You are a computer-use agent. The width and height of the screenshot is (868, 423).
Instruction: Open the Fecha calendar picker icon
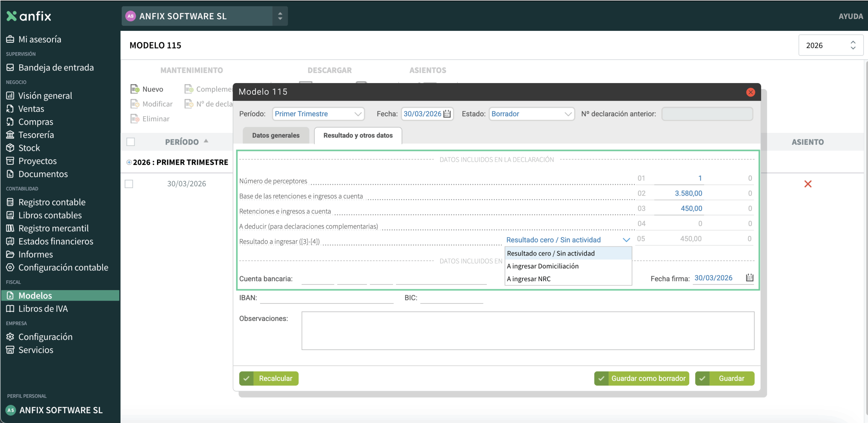click(447, 114)
